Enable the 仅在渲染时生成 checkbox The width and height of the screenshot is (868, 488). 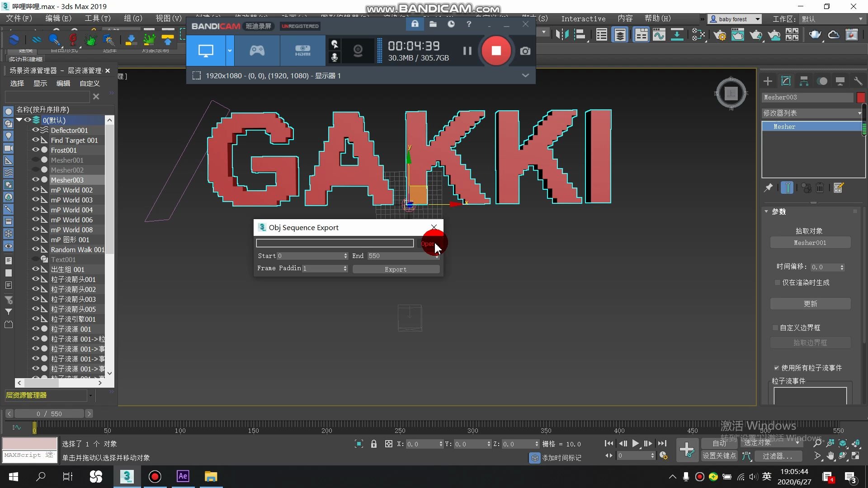coord(777,282)
